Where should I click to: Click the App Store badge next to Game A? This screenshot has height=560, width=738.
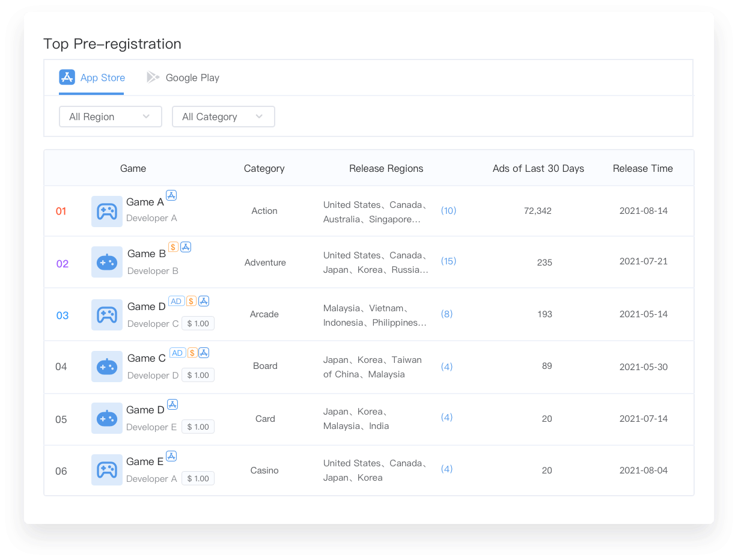171,195
